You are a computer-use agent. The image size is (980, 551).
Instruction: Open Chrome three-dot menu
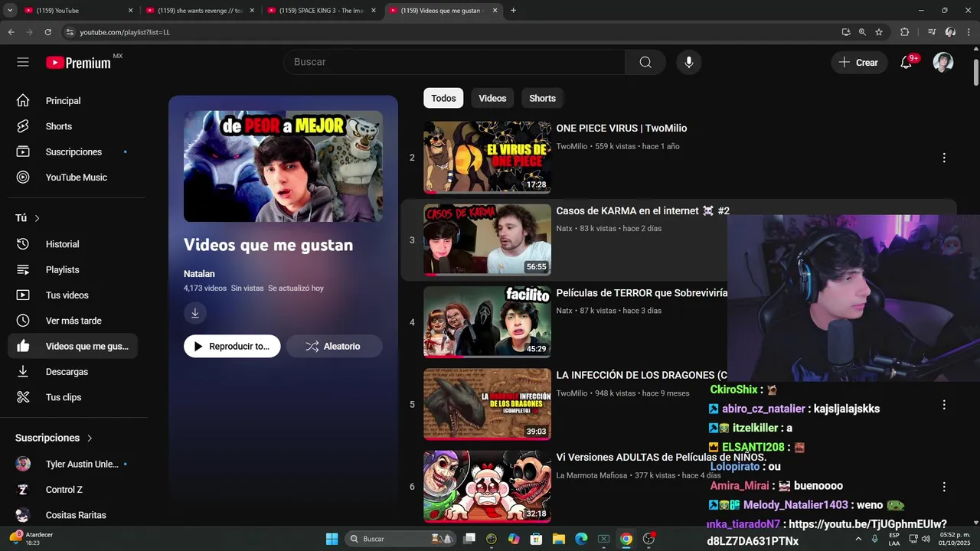[x=969, y=32]
